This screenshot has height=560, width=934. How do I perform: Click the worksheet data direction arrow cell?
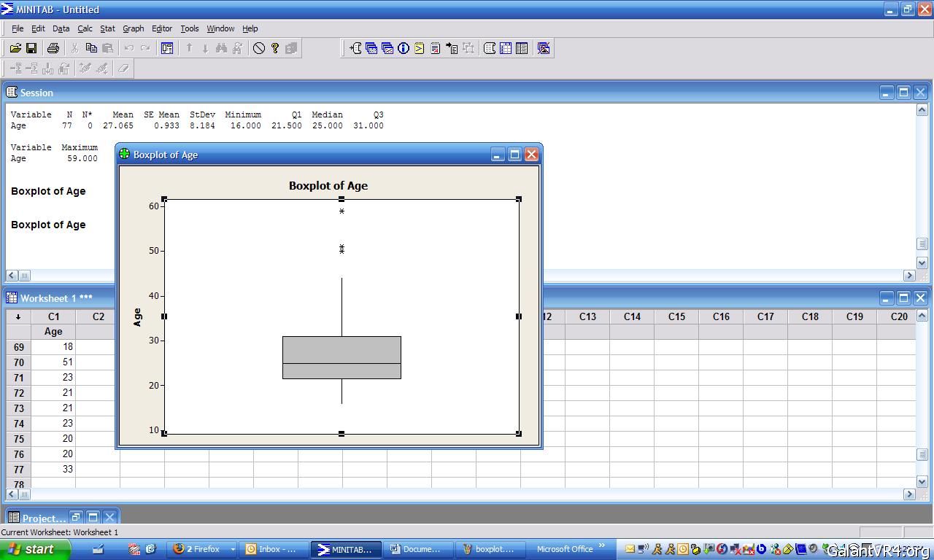pos(18,316)
